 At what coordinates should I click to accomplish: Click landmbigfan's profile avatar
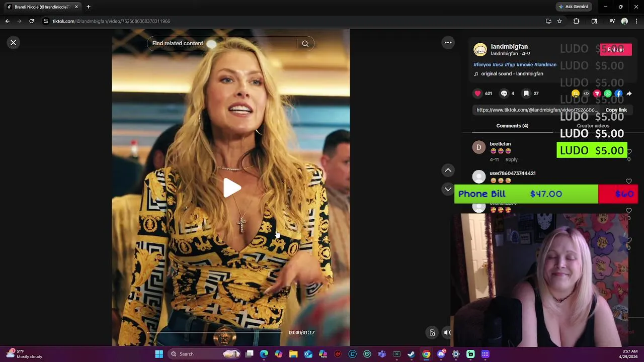click(x=480, y=49)
